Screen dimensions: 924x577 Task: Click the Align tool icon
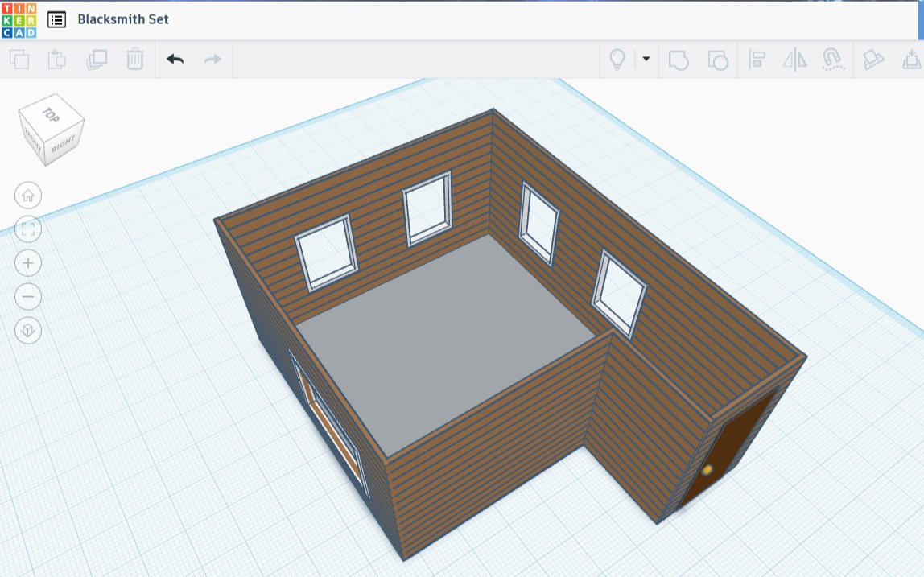(757, 60)
